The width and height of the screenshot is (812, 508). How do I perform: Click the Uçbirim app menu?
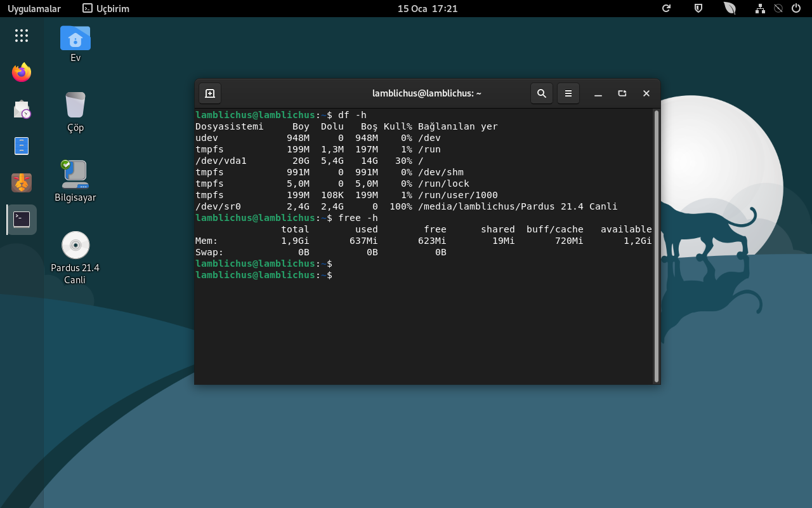(106, 8)
